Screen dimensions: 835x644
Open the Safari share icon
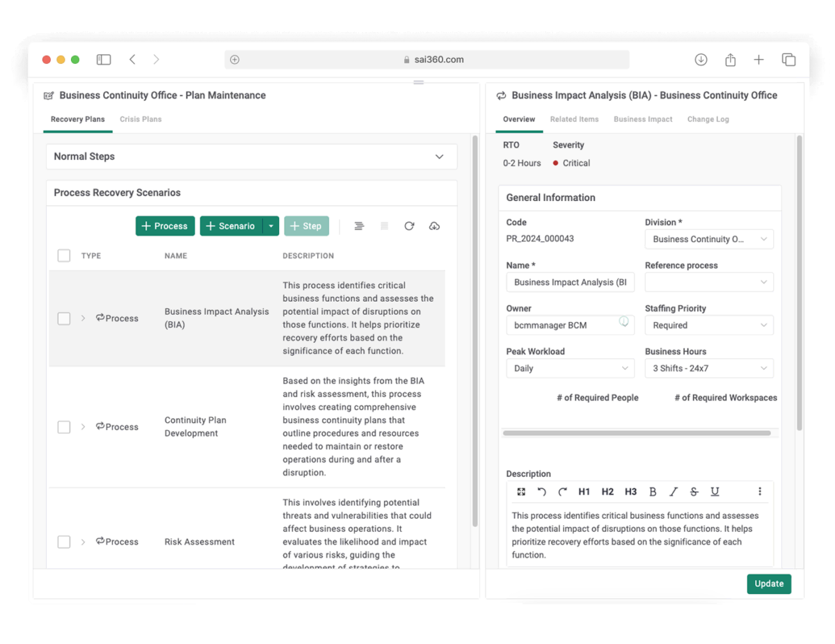coord(730,60)
